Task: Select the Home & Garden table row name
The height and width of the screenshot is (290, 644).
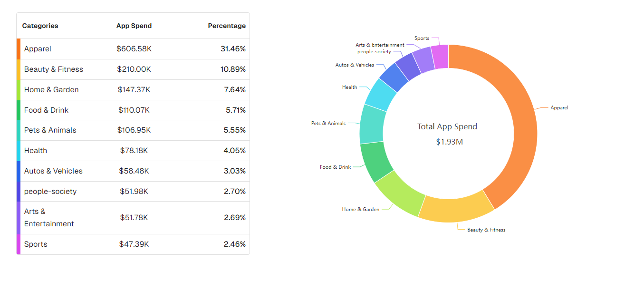Action: (51, 90)
